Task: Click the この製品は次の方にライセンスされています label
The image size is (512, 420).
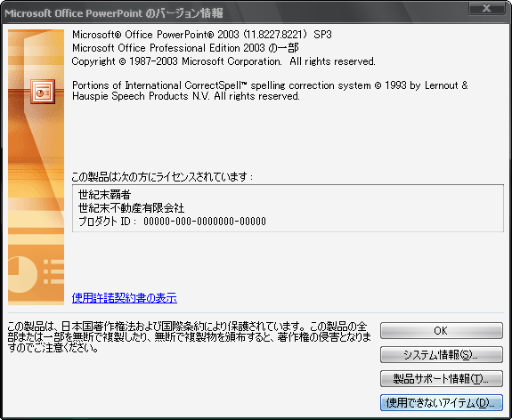Action: click(162, 176)
